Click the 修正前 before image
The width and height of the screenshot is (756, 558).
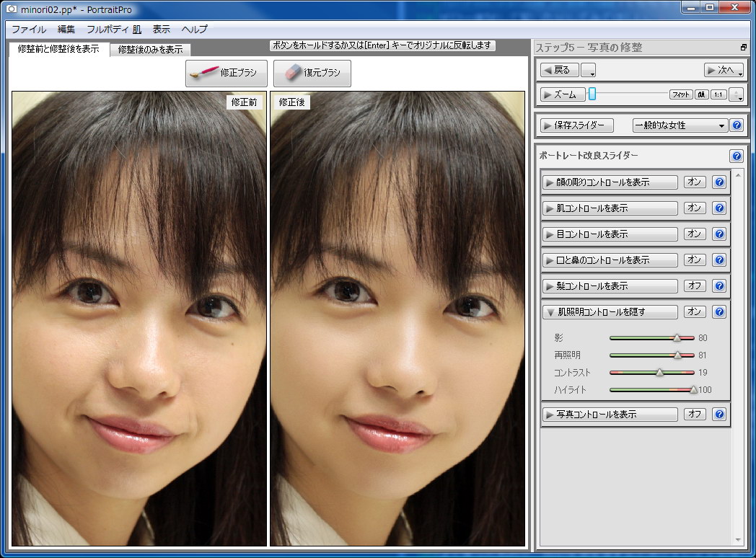coord(139,319)
